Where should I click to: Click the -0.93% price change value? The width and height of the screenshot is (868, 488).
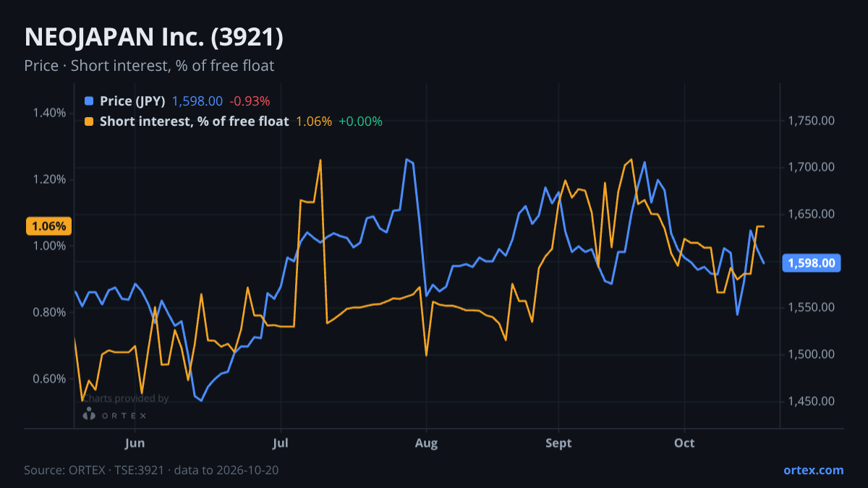[x=250, y=101]
